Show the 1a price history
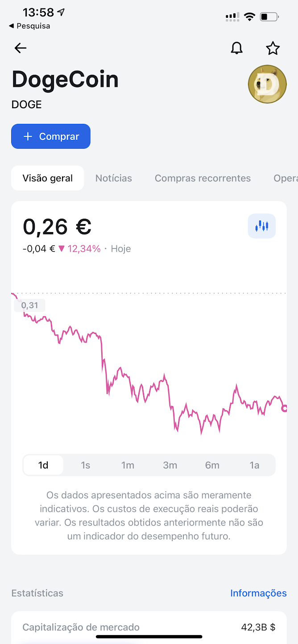Screen dimensions: 298x644 tap(254, 465)
